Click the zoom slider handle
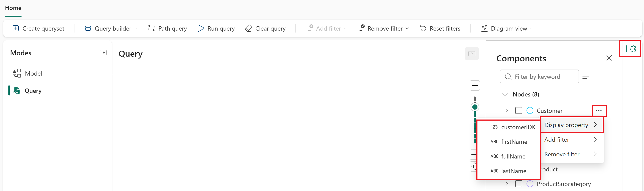This screenshot has width=644, height=191. tap(475, 107)
